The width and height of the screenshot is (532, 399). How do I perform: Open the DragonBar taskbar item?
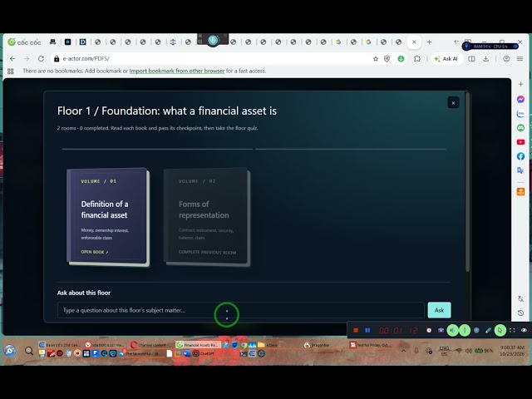point(317,345)
